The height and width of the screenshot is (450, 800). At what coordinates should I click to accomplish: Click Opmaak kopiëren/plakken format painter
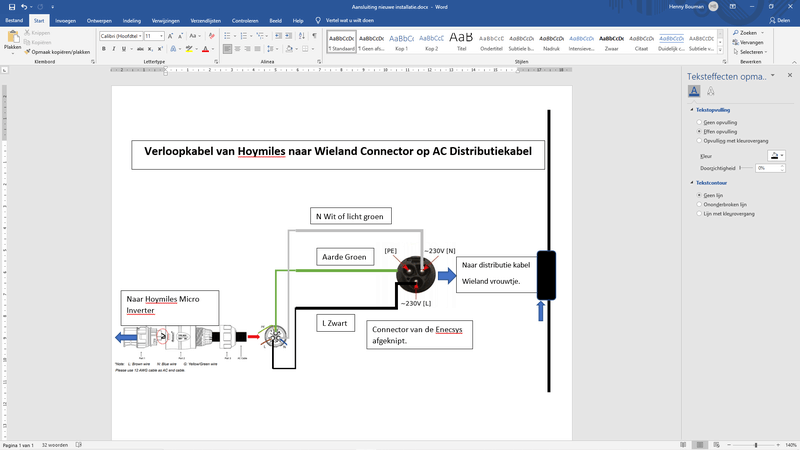tap(57, 52)
